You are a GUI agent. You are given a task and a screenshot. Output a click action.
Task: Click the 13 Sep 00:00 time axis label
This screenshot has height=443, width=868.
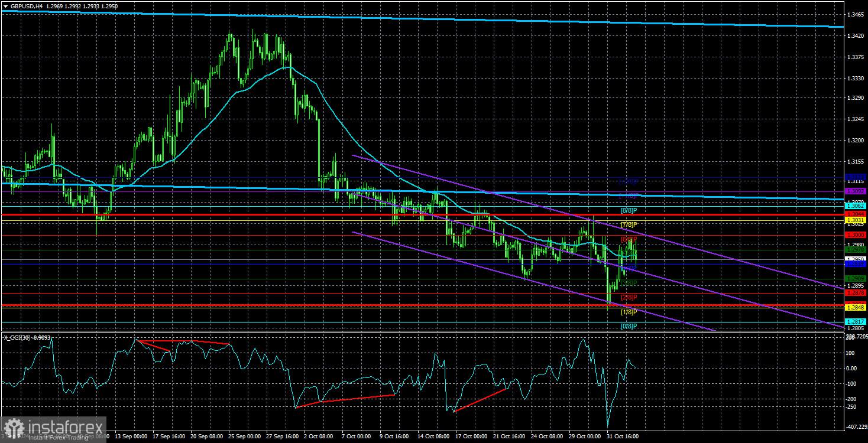130,437
